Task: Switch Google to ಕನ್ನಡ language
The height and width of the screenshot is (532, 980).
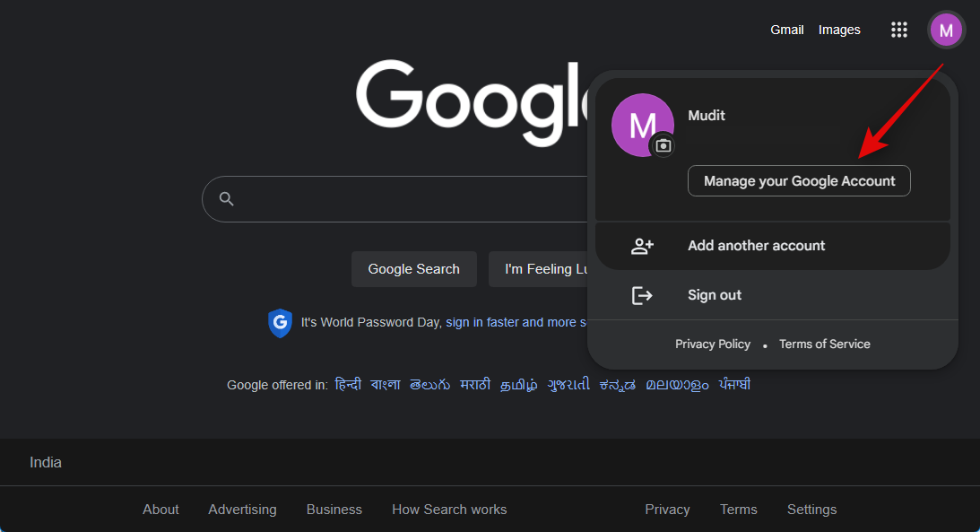Action: [x=618, y=385]
